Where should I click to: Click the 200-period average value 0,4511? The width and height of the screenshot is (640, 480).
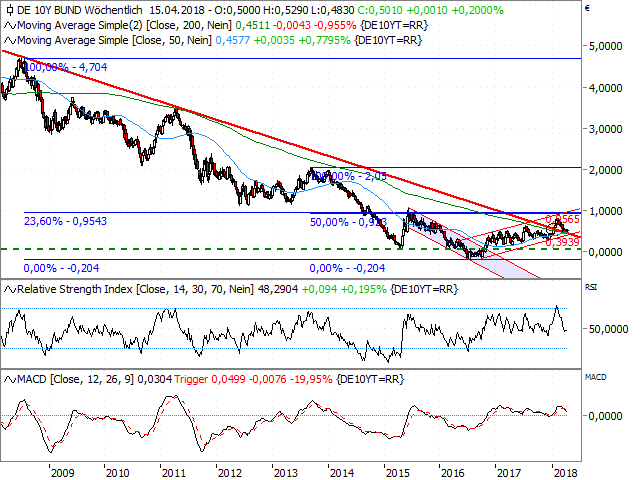pos(253,25)
